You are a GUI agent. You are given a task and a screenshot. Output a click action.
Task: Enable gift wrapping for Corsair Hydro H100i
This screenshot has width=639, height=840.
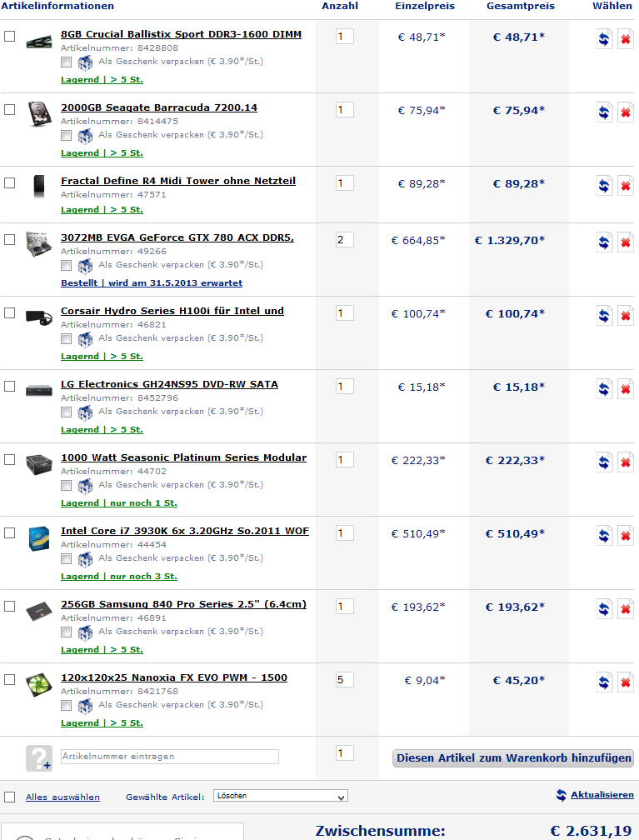pos(67,338)
